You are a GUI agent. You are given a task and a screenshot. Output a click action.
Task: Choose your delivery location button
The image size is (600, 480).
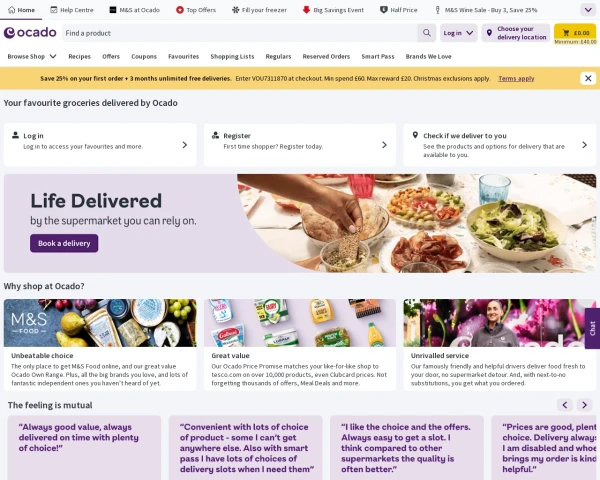[x=515, y=33]
